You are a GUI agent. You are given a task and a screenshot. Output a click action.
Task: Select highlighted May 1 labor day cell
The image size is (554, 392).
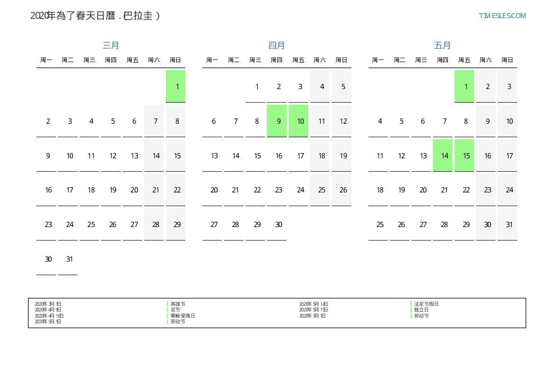click(x=464, y=86)
